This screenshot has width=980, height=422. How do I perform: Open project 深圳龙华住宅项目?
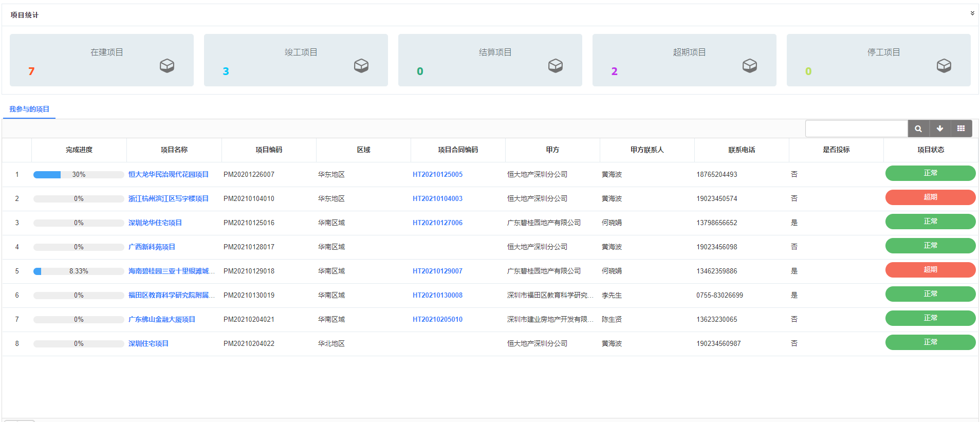pyautogui.click(x=155, y=223)
